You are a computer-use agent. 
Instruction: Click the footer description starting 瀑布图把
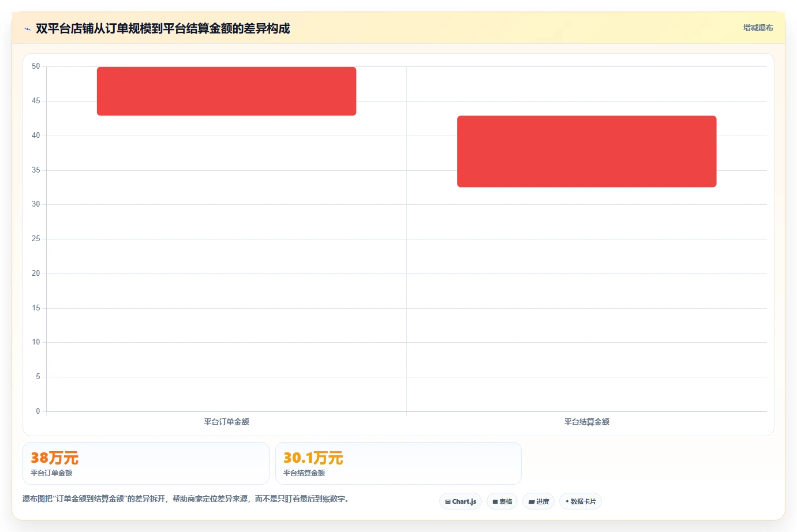click(x=186, y=499)
